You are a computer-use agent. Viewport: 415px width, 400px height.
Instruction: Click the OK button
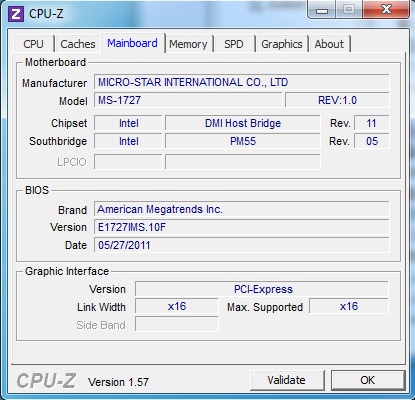pos(368,380)
